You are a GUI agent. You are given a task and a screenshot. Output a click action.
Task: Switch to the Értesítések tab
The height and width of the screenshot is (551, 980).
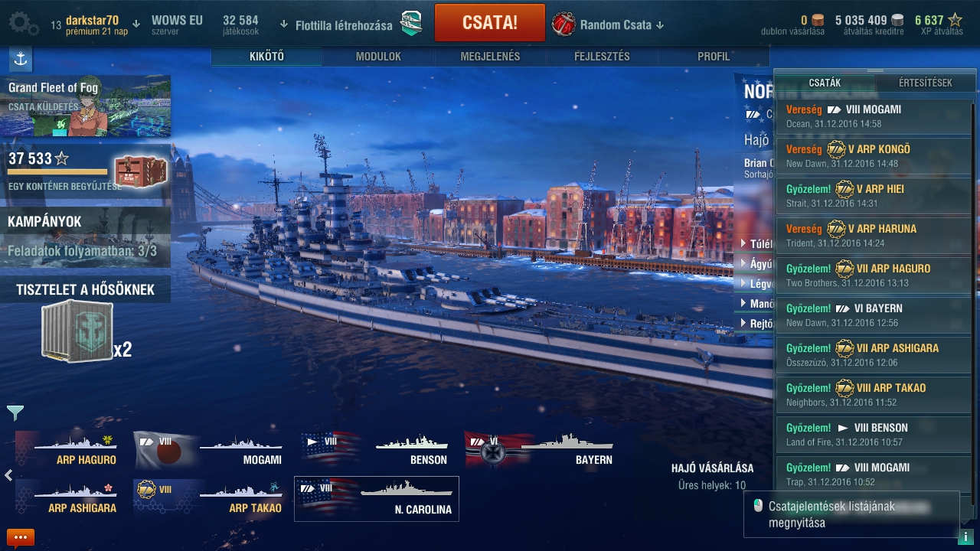pyautogui.click(x=926, y=83)
